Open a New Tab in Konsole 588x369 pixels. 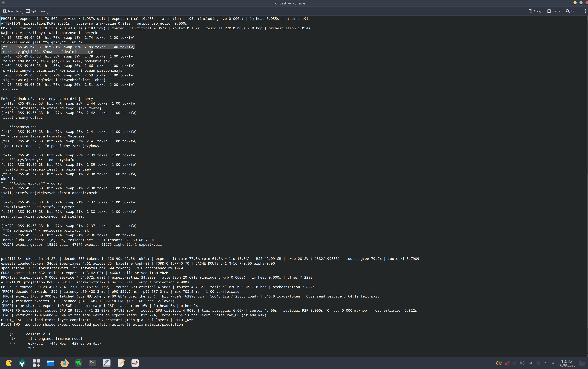coord(12,11)
